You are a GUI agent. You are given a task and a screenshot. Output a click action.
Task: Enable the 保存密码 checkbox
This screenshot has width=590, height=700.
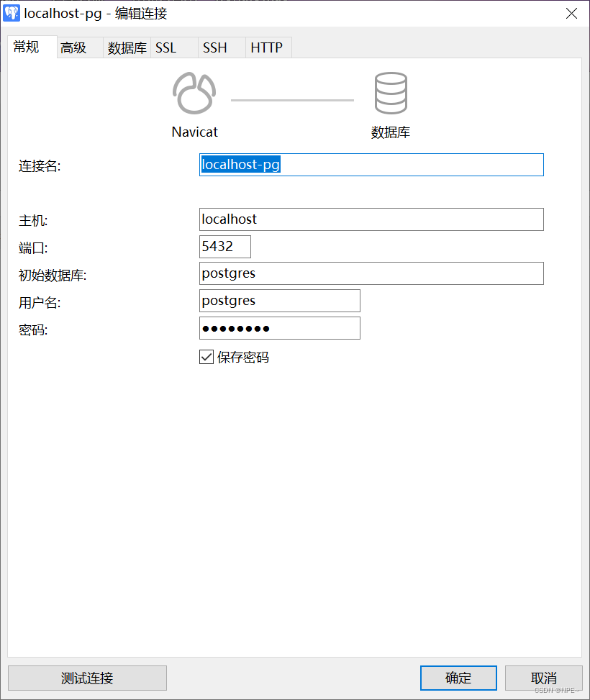point(206,357)
